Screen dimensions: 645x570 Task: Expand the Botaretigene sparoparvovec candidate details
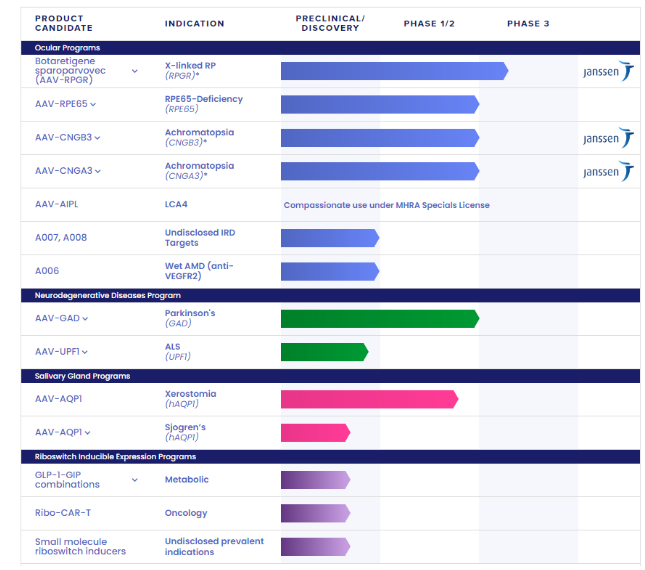[135, 71]
